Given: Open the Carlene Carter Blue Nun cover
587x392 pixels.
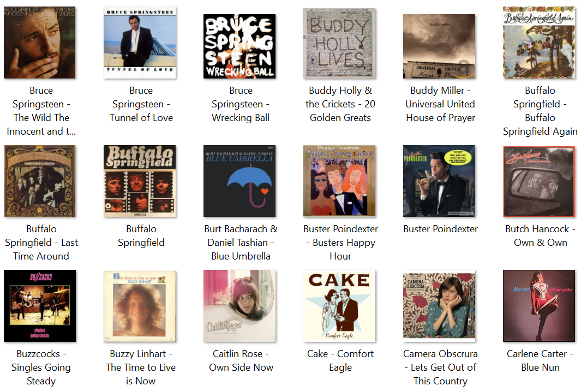Looking at the screenshot, I should [x=539, y=306].
